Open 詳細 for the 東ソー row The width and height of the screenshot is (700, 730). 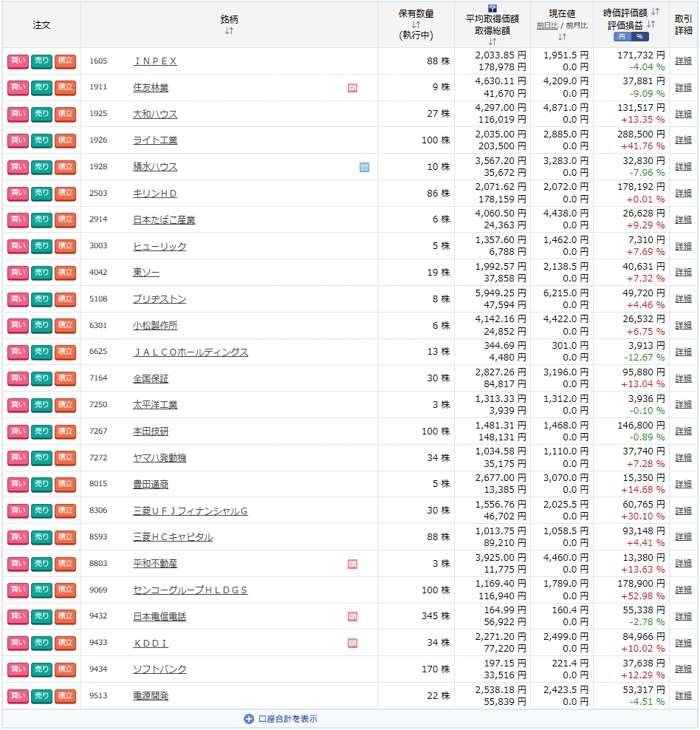(x=683, y=273)
